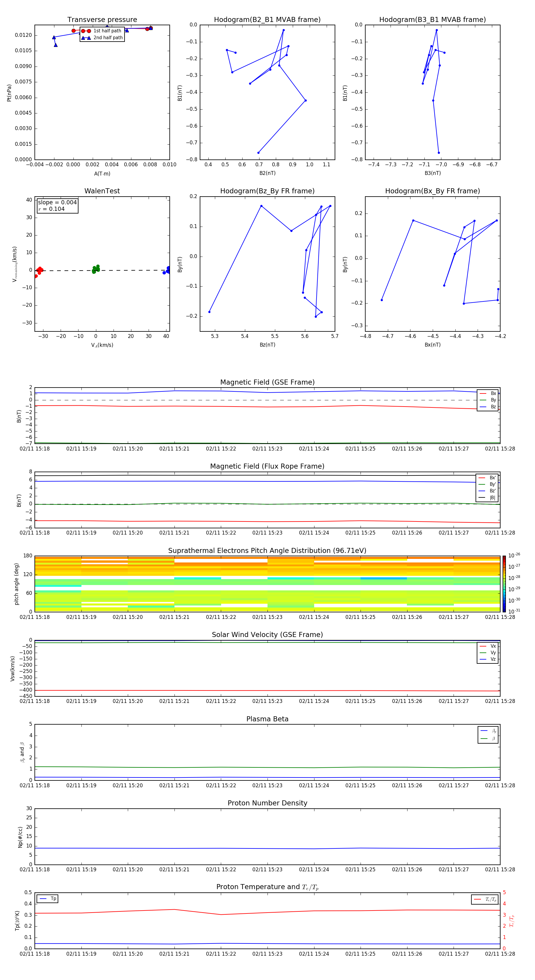This screenshot has height=980, width=535.
Task: Click the "A(T·m)" x-axis label
Action: (102, 174)
